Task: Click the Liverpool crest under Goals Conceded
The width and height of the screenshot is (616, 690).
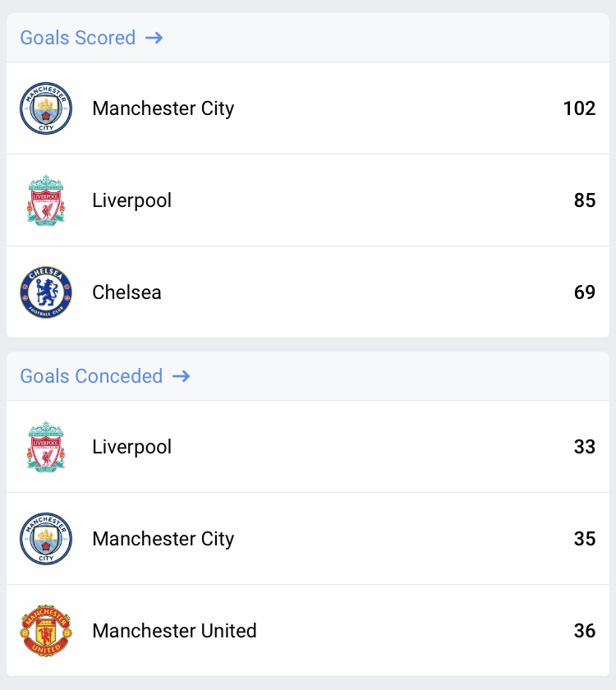Action: [x=46, y=447]
